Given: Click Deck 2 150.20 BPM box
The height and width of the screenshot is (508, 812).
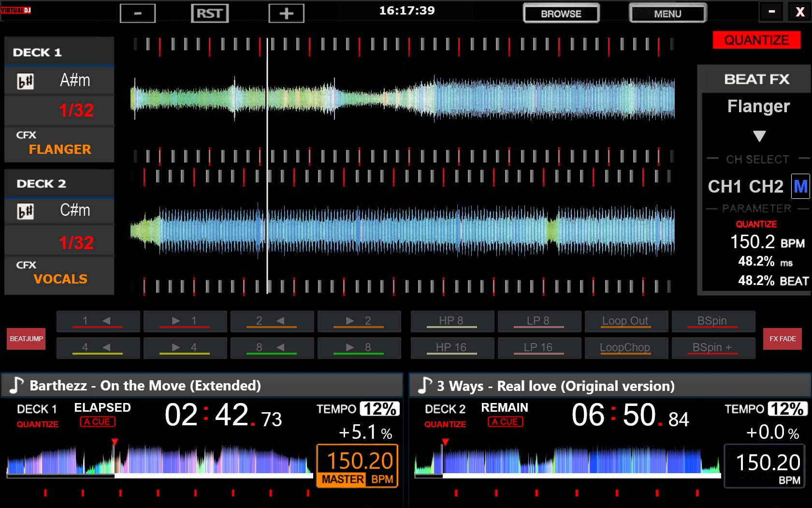Looking at the screenshot, I should pos(765,466).
